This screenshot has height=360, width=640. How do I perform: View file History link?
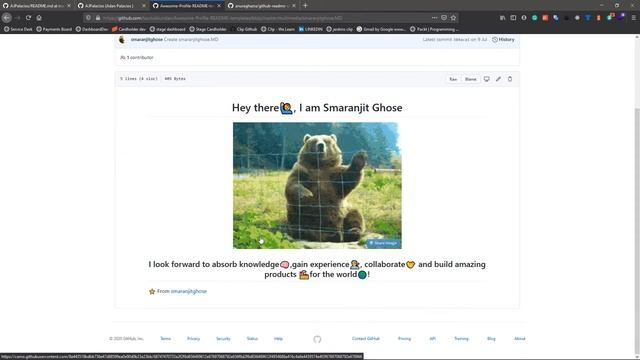point(503,40)
